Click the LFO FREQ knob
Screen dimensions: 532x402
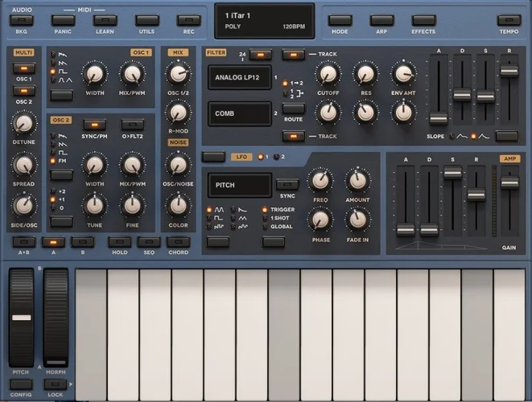(320, 182)
